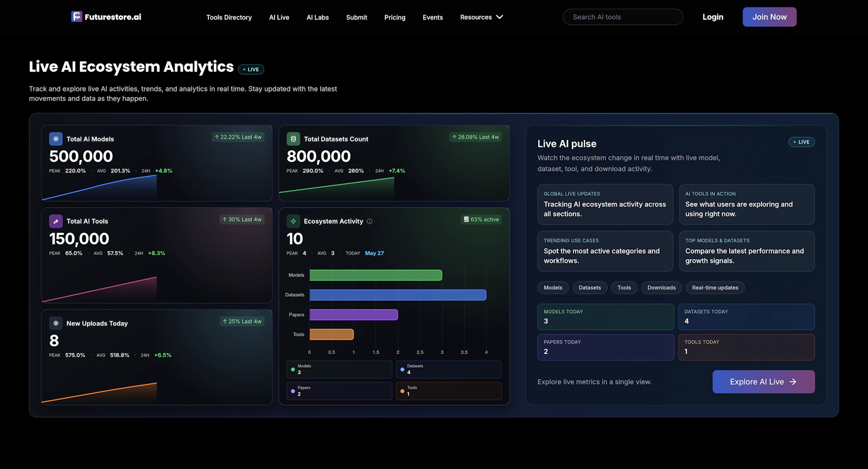Go to the AI Live page
Screen dimensions: 868x469
point(279,17)
